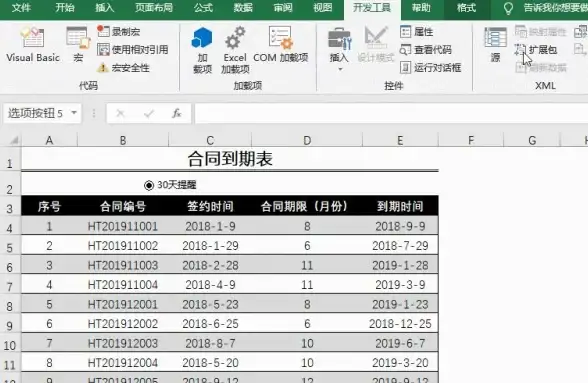
Task: Click the 告诉我你想要做 search box
Action: coord(556,8)
